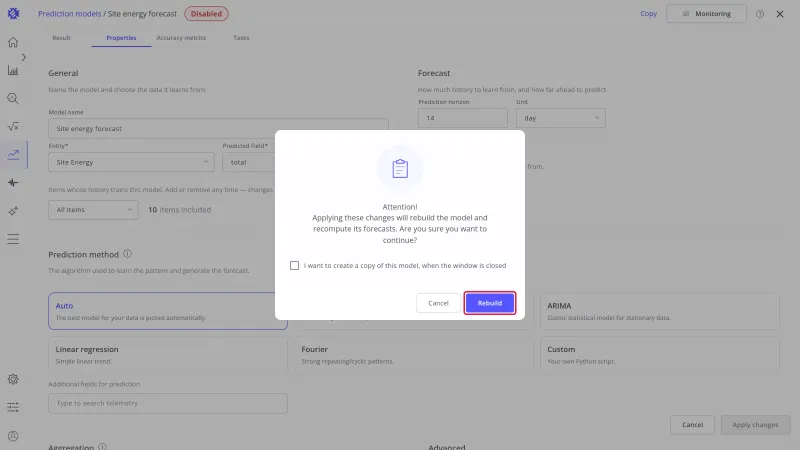
Task: Open the Home icon in the sidebar
Action: tap(13, 42)
